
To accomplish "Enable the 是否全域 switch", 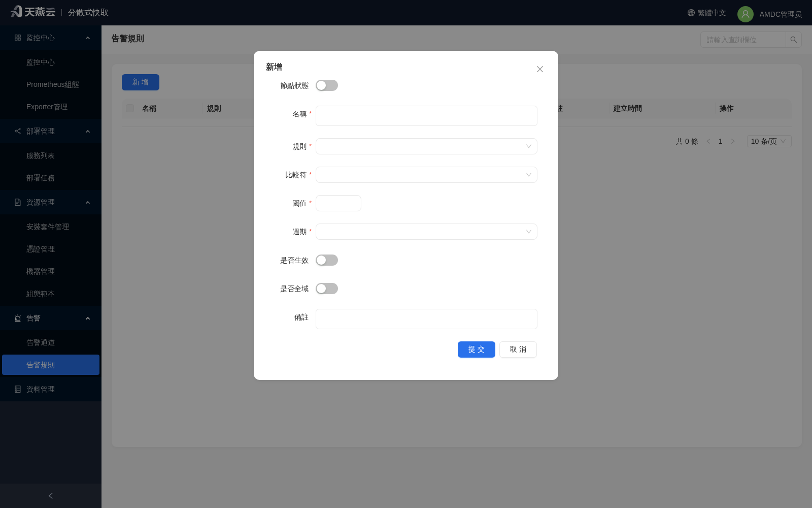I will click(327, 289).
